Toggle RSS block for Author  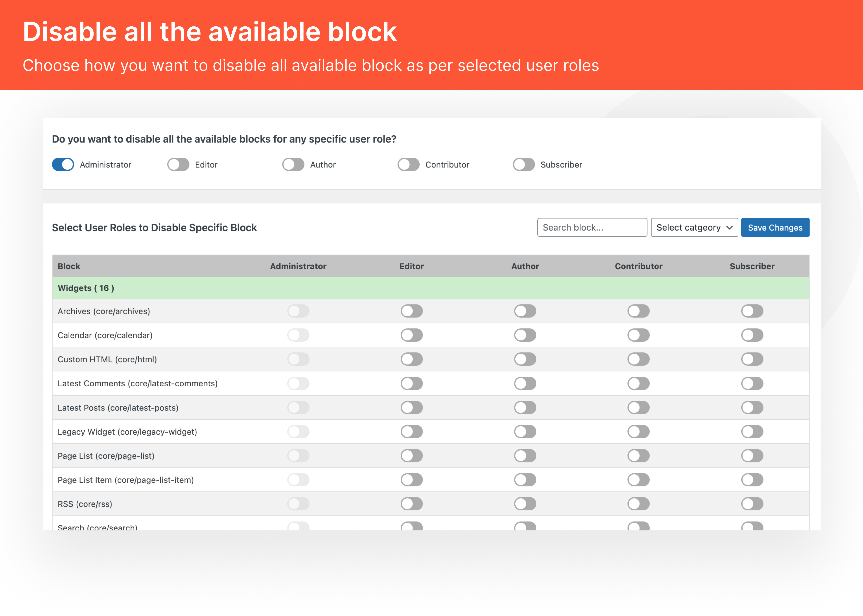(525, 504)
